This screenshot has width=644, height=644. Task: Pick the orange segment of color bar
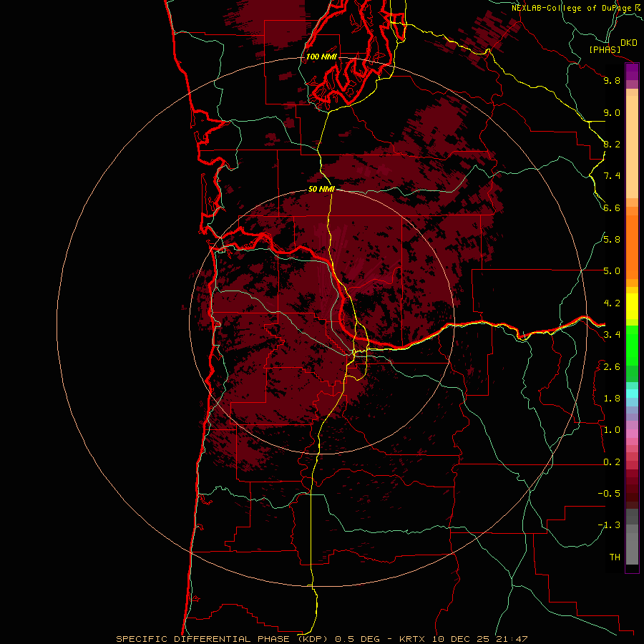click(x=632, y=247)
